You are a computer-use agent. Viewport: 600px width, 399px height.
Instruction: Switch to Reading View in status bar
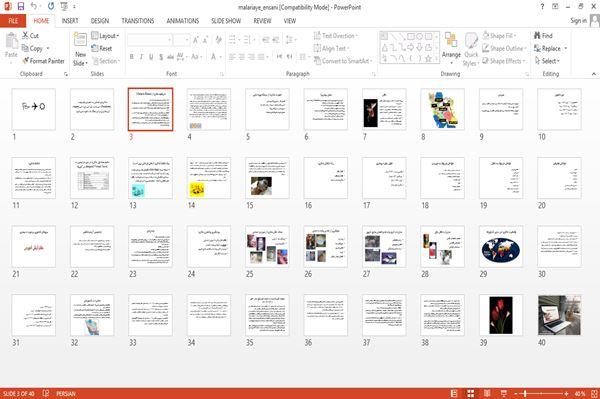point(487,393)
